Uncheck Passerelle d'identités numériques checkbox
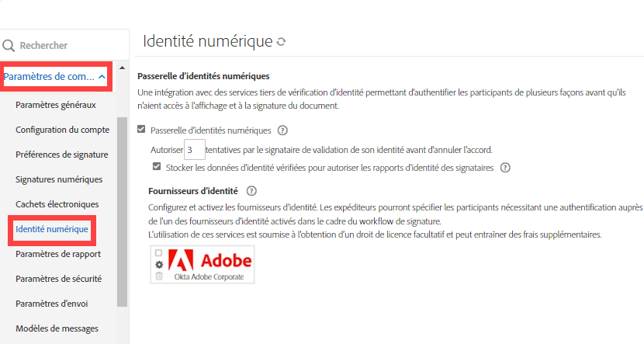This screenshot has height=344, width=644. click(x=141, y=130)
